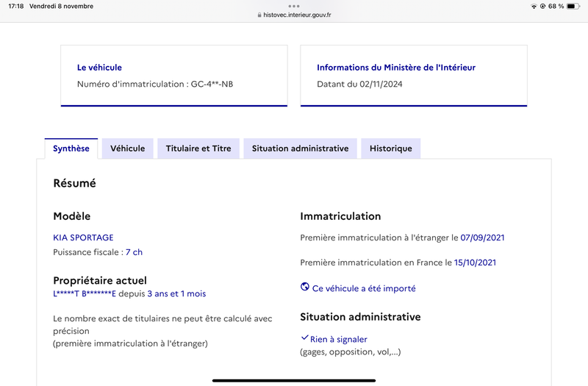
Task: Tap the Situation administrative section heading
Action: 360,317
